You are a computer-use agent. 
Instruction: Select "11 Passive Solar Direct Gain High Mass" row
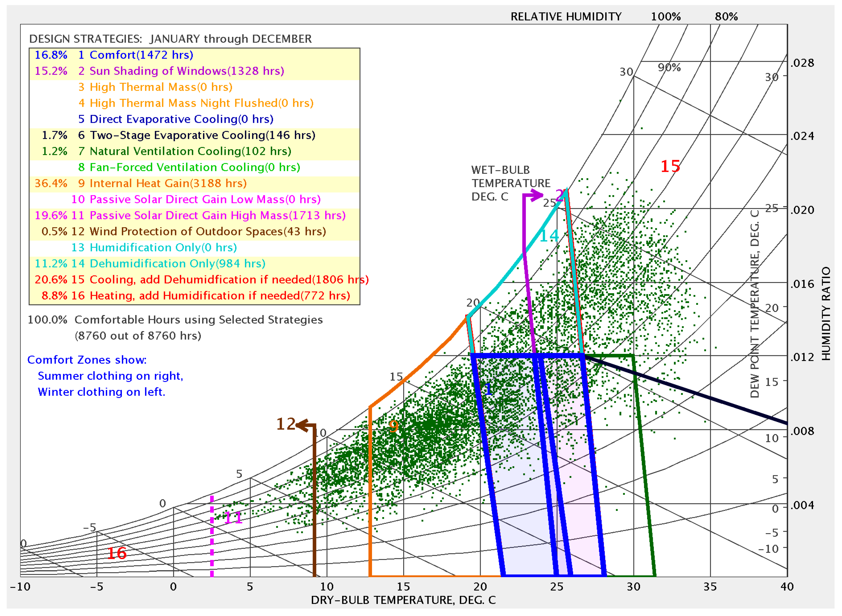(194, 215)
